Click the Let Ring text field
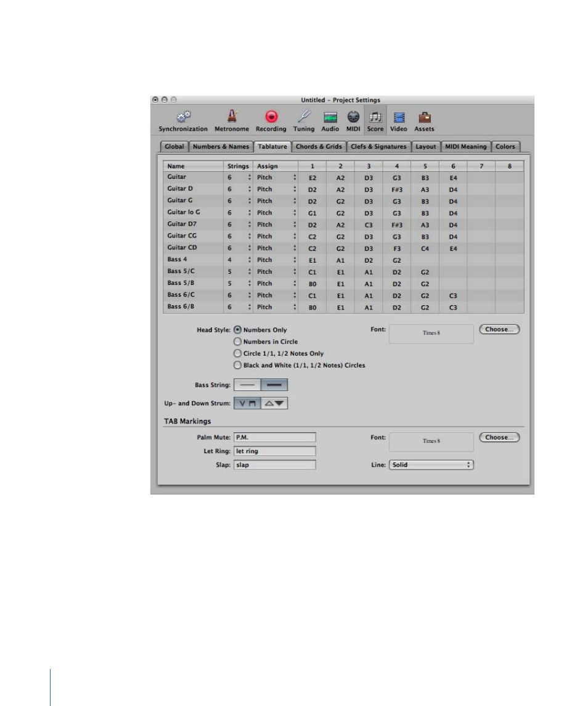 click(x=275, y=451)
